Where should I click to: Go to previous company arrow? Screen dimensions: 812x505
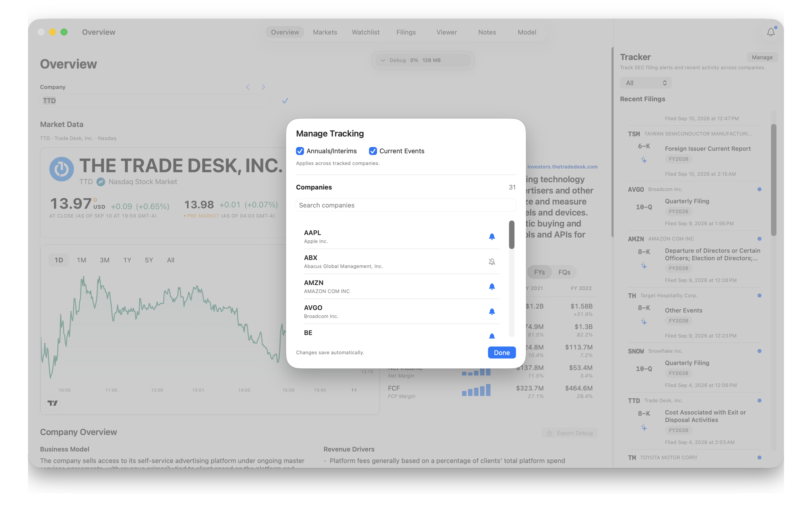248,87
